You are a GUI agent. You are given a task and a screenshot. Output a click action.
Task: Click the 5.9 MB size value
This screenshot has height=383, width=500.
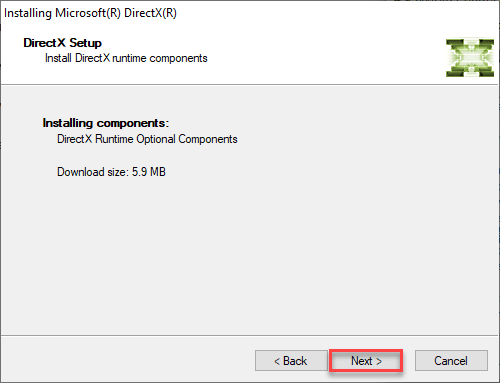point(149,172)
